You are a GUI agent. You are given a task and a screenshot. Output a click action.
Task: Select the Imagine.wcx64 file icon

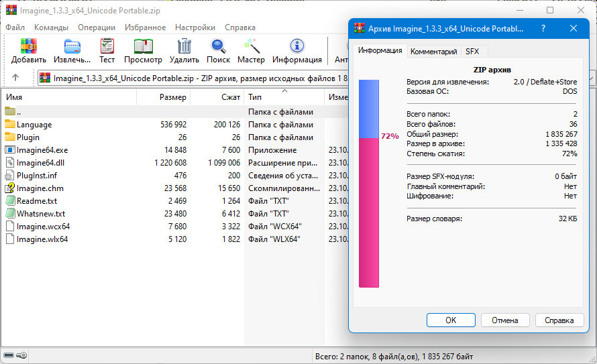tap(10, 227)
